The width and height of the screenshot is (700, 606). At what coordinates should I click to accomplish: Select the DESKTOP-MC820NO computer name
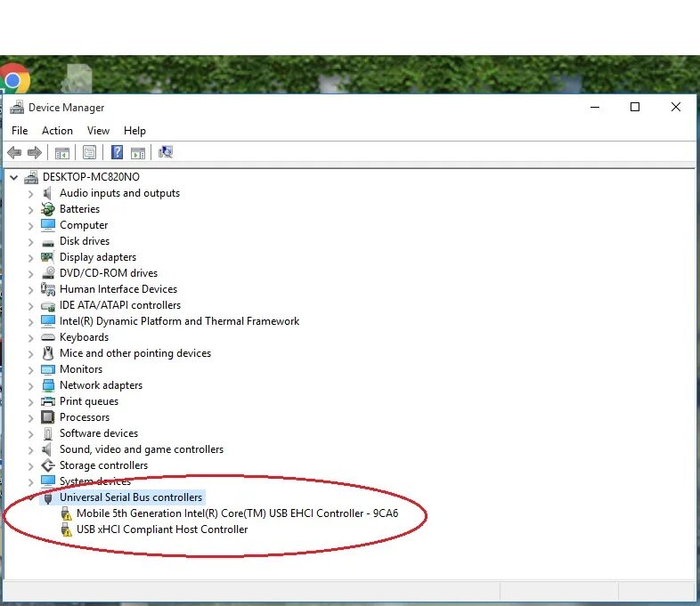point(91,177)
